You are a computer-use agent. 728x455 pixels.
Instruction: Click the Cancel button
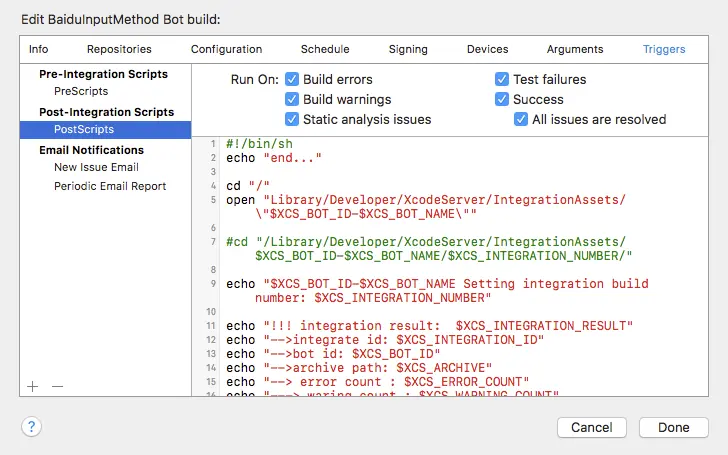(592, 427)
